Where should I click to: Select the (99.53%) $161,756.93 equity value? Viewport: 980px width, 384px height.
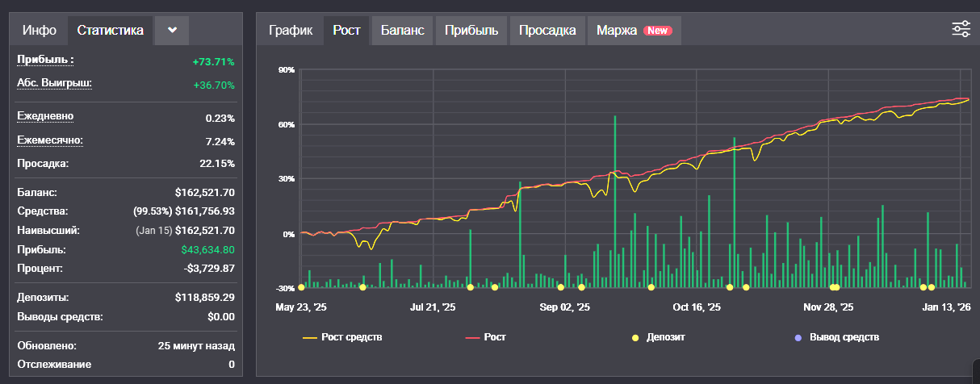click(x=184, y=211)
